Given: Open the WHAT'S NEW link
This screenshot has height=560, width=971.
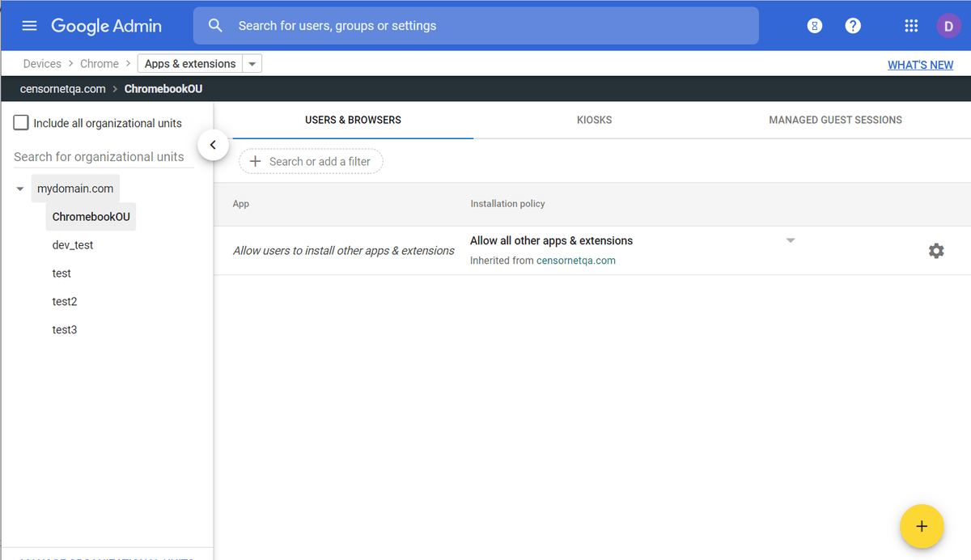Looking at the screenshot, I should (x=921, y=64).
